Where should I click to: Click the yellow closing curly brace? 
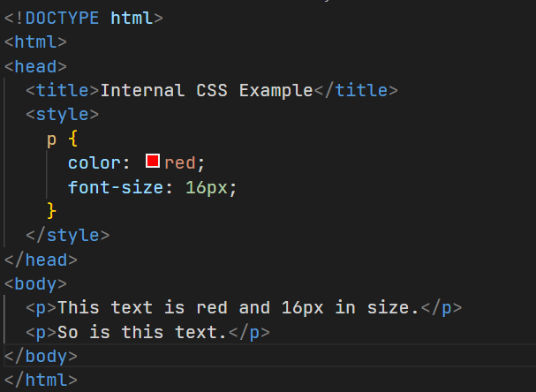(x=51, y=211)
